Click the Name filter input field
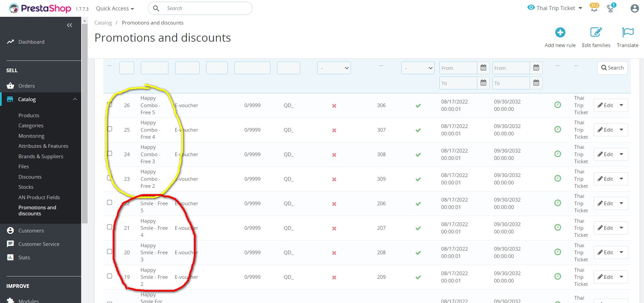Screen dimensions: 644x303 155,68
